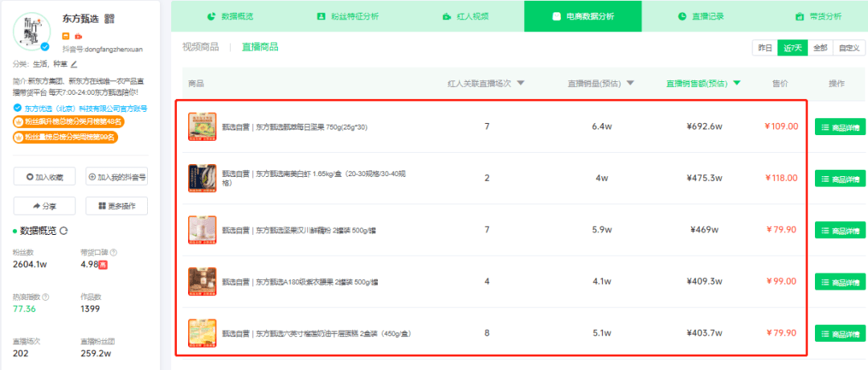The image size is (868, 370).
Task: Click the help icon beside 热浪指数
Action: coord(46,297)
